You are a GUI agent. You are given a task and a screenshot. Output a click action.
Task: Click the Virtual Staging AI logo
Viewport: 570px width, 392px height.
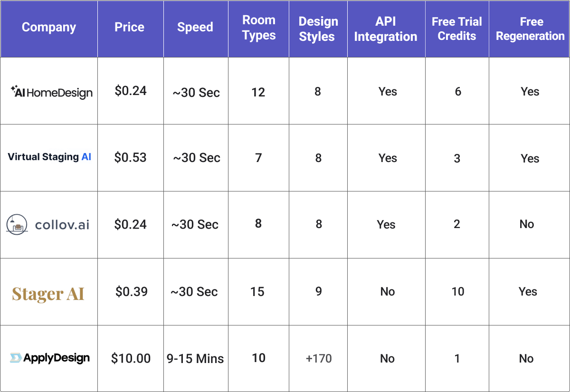tap(49, 157)
